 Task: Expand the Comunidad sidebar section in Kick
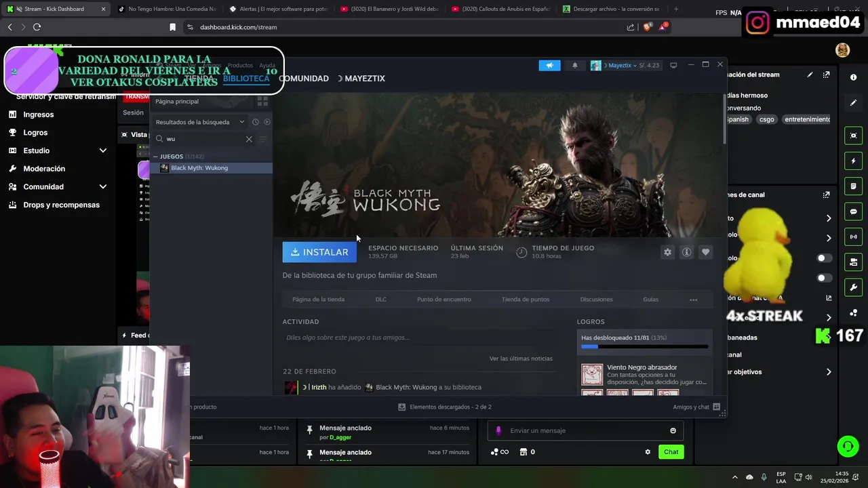[x=103, y=186]
